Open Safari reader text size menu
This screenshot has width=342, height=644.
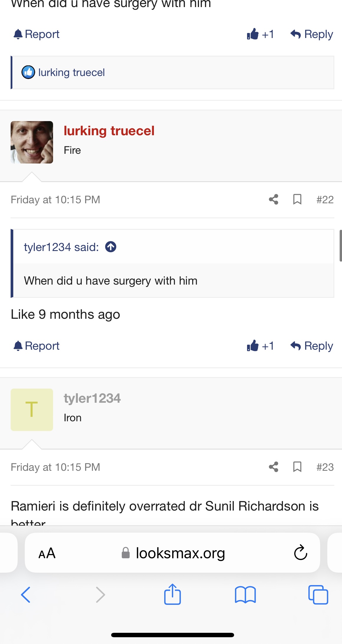[x=47, y=553]
